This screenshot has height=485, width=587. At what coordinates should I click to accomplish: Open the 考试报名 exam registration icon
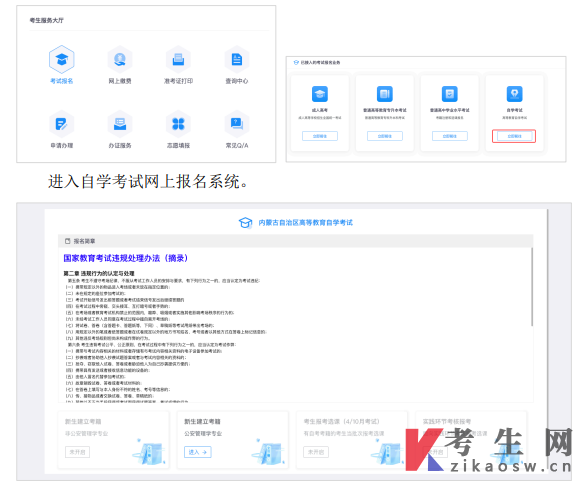pos(62,60)
